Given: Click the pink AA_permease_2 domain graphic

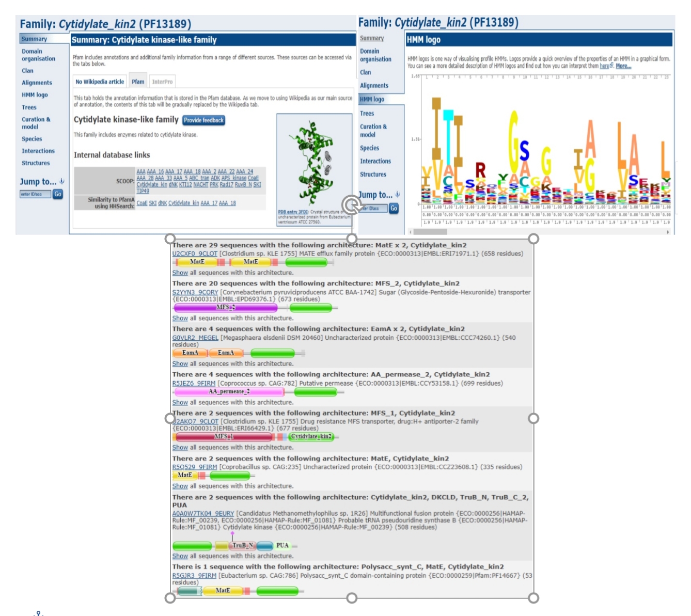Looking at the screenshot, I should tap(229, 392).
